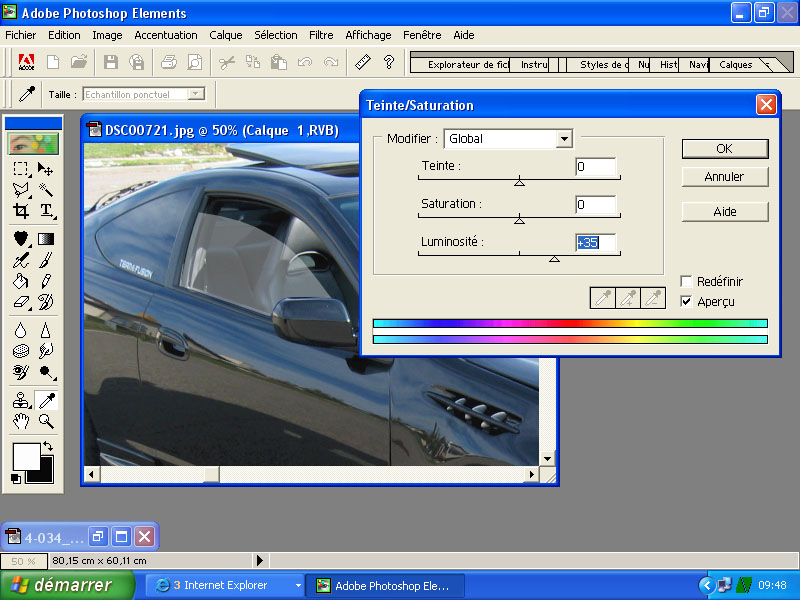Click the add-to-sample eyedropper plus
The height and width of the screenshot is (600, 800).
[628, 298]
